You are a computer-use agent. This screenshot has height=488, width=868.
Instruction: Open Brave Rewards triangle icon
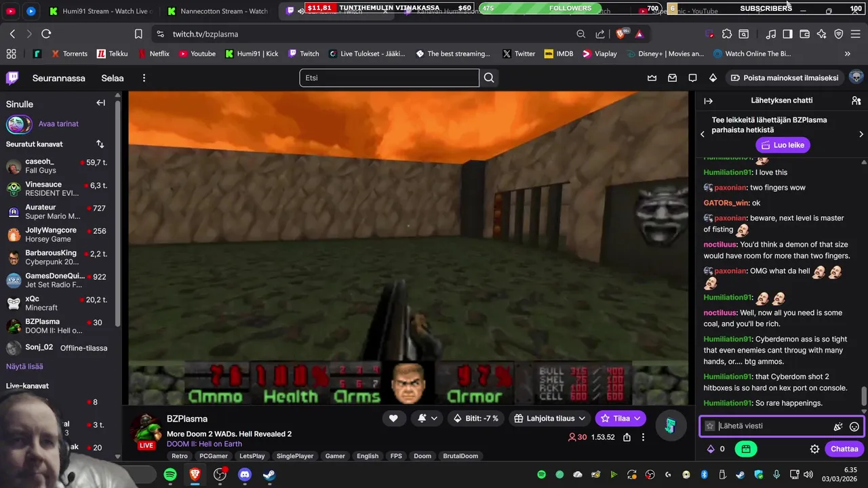639,34
